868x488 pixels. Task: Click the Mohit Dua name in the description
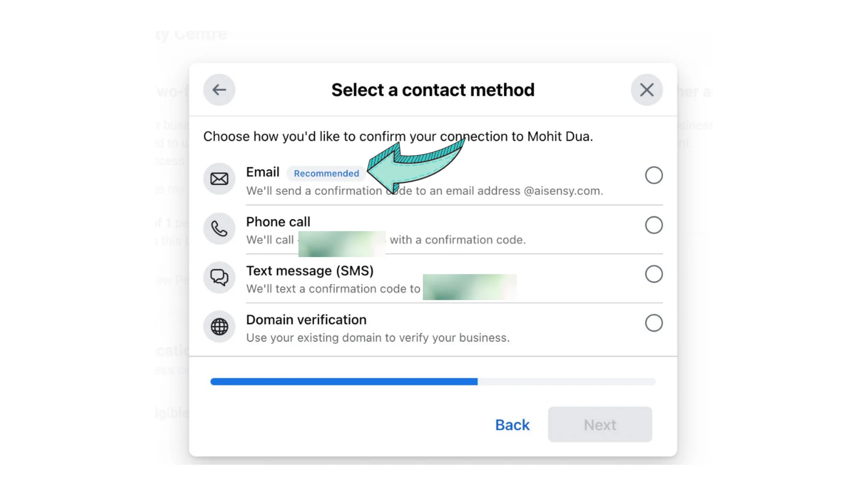click(558, 136)
